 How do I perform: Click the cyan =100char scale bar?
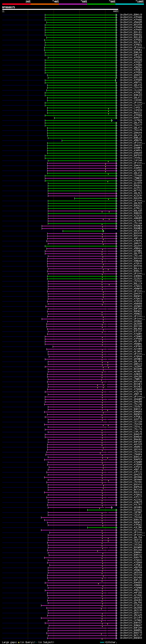point(102,642)
